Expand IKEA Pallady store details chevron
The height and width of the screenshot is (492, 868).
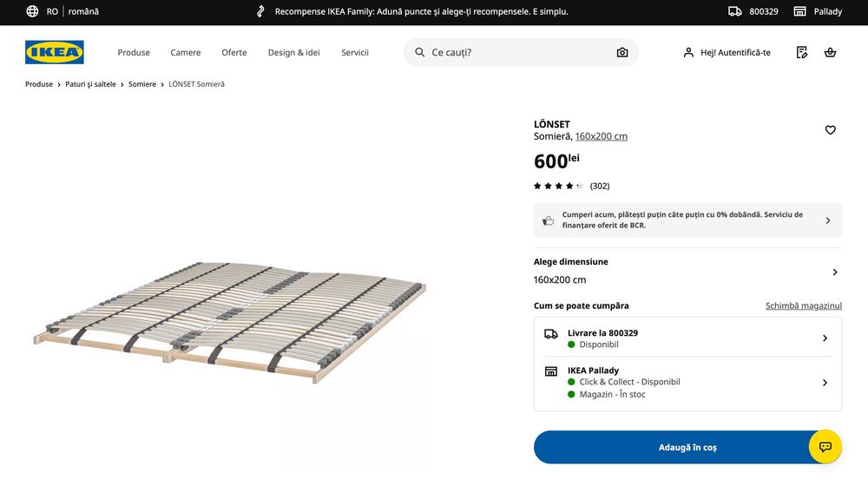coord(825,383)
